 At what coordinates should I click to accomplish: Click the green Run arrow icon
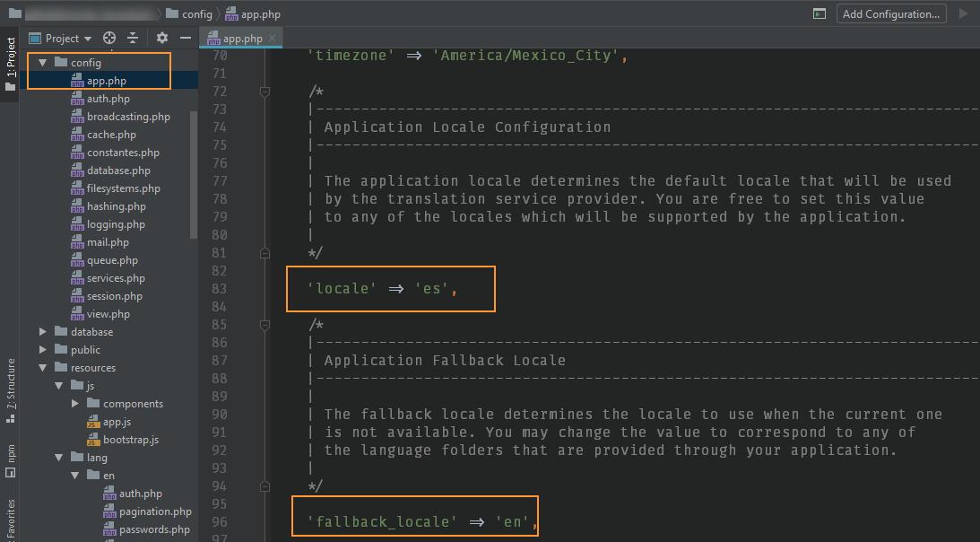(x=964, y=13)
